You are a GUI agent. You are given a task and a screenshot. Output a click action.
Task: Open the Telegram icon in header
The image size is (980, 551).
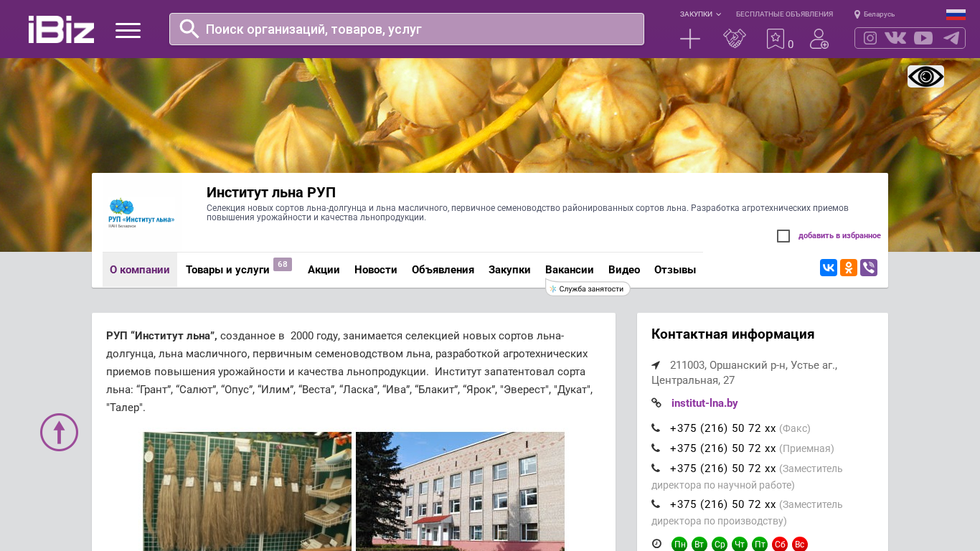point(951,38)
